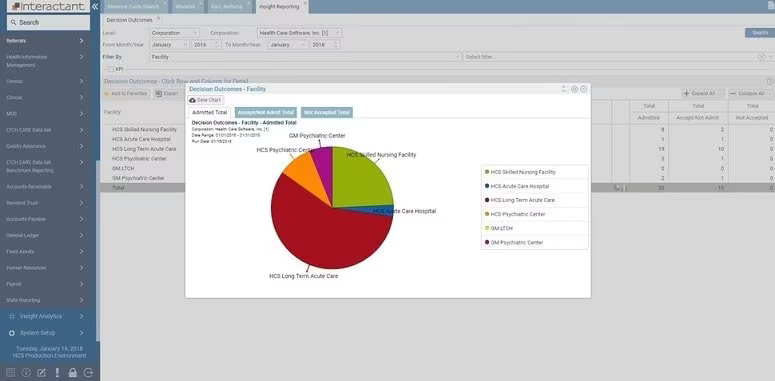The image size is (775, 381).
Task: Click the System Setup gear icon
Action: pyautogui.click(x=12, y=333)
